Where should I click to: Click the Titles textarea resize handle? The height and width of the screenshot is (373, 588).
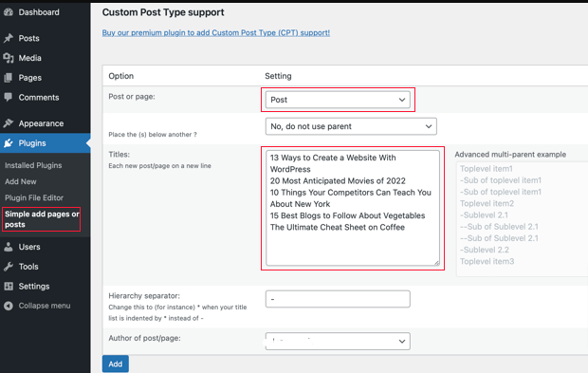436,263
